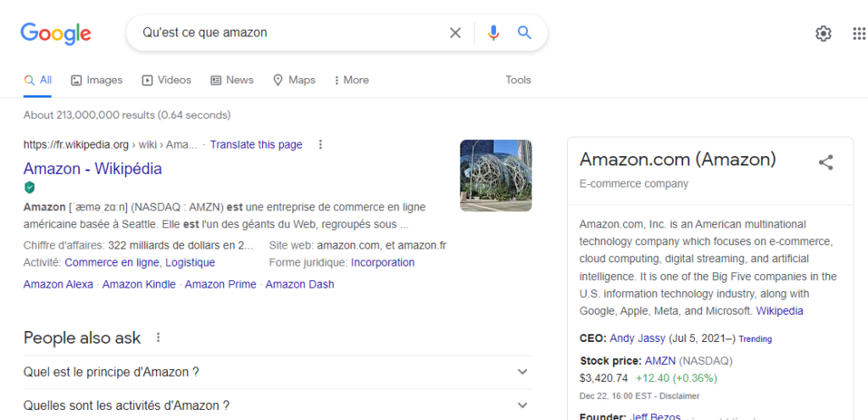This screenshot has width=868, height=420.
Task: Open the Amazon Prime sitelink
Action: [220, 284]
